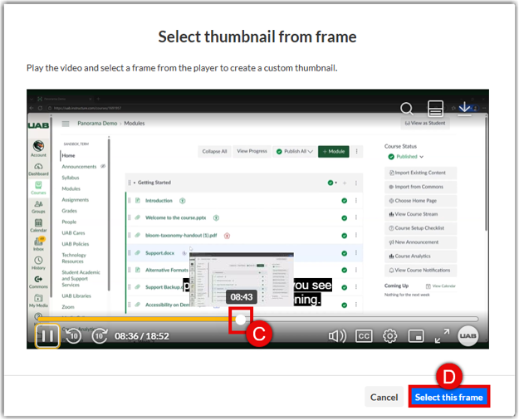519x420 pixels.
Task: Seek to a later point on progress bar
Action: (x=362, y=320)
